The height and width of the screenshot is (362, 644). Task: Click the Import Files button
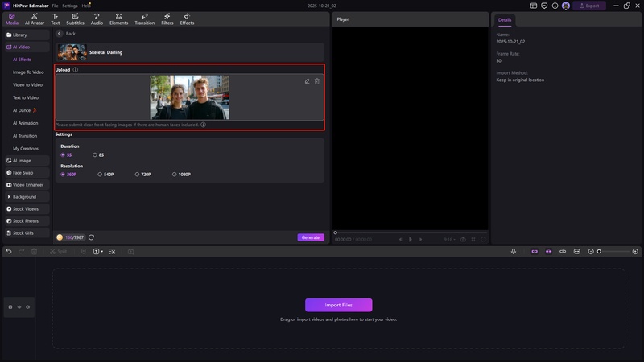338,305
